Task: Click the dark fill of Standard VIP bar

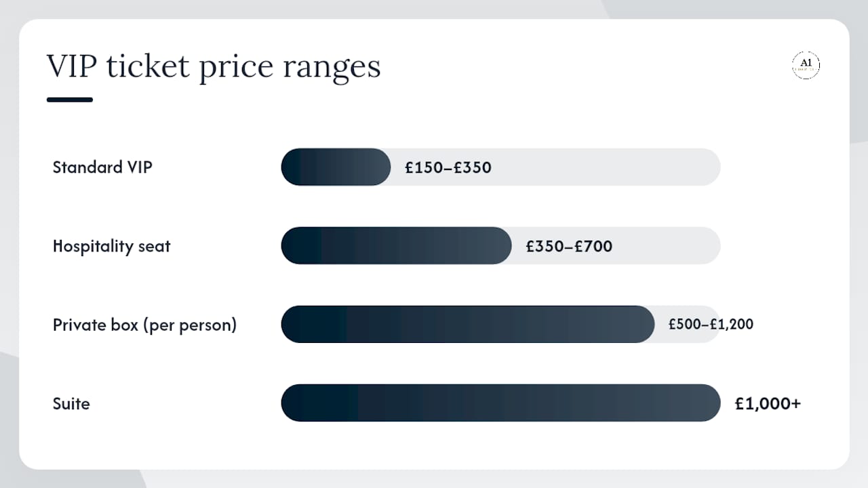Action: (336, 167)
